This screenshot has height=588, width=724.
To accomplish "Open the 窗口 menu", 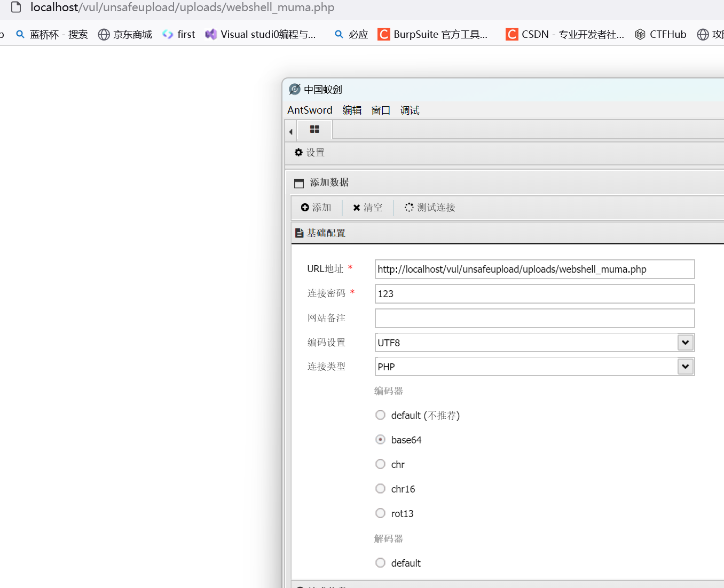I will point(381,110).
